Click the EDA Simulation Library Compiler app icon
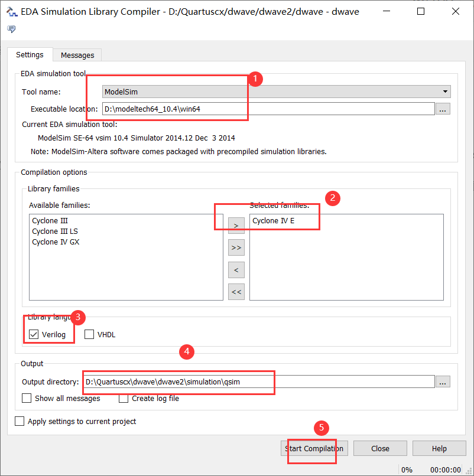Viewport: 474px width, 476px height. tap(12, 12)
